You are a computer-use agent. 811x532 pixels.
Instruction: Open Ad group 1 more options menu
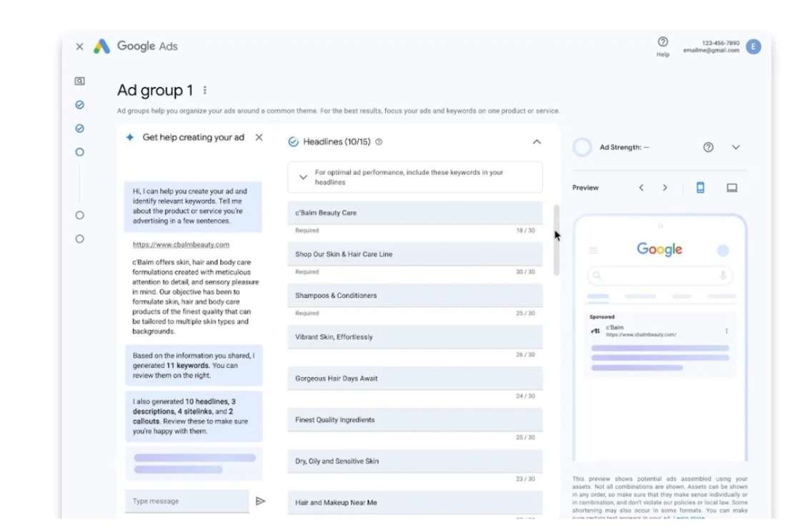(x=205, y=91)
